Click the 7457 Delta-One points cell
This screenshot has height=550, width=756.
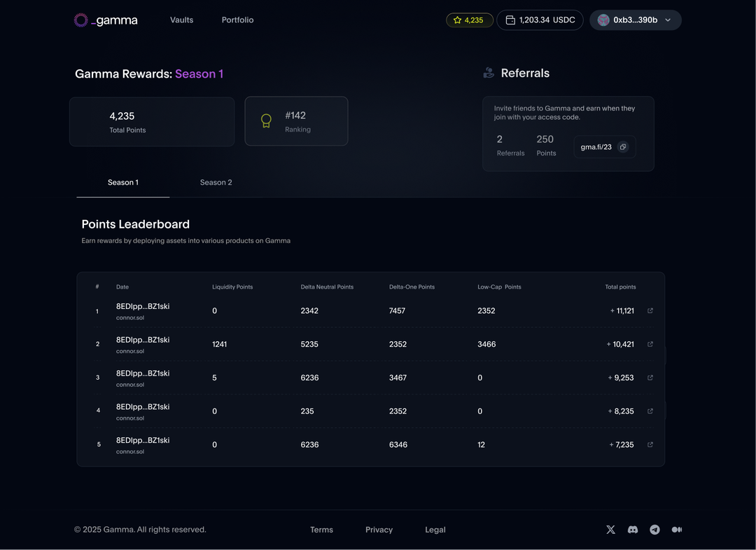tap(398, 310)
